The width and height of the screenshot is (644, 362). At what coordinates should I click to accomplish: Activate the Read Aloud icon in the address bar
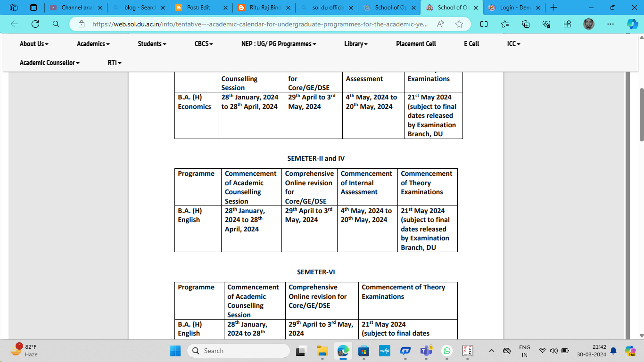pyautogui.click(x=441, y=24)
